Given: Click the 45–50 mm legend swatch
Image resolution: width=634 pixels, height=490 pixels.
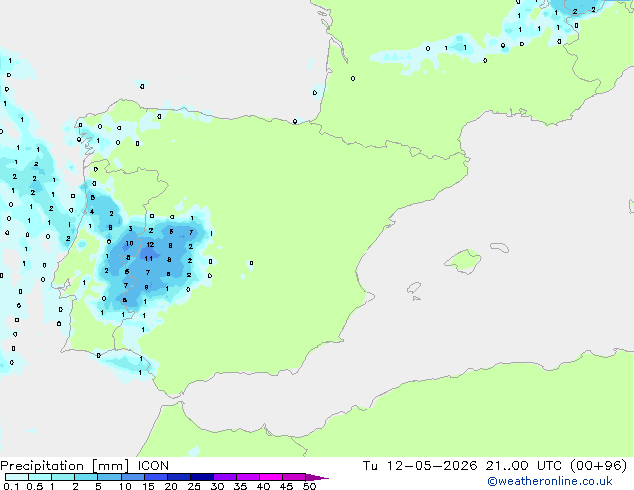Looking at the screenshot, I should [294, 477].
